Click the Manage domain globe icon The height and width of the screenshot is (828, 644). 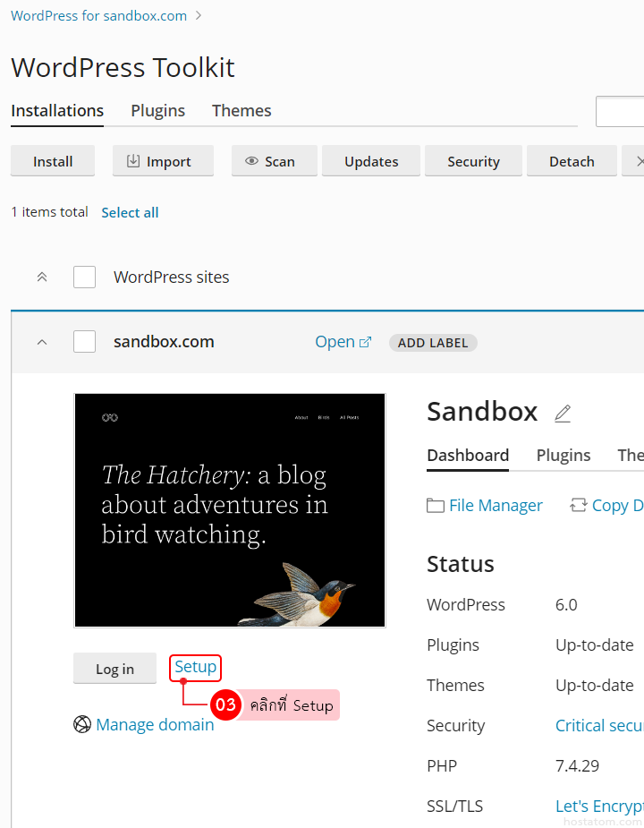point(82,724)
